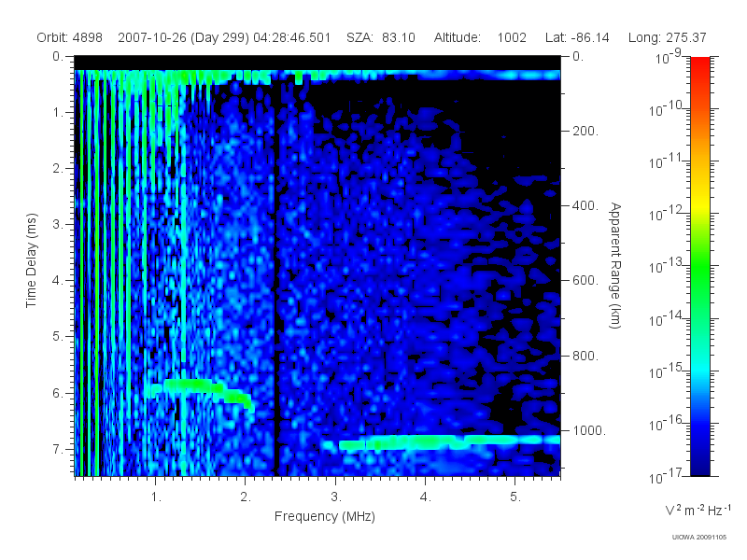Click the colorbar units label V² m⁻² Hz⁻¹
747x560 pixels.
698,510
